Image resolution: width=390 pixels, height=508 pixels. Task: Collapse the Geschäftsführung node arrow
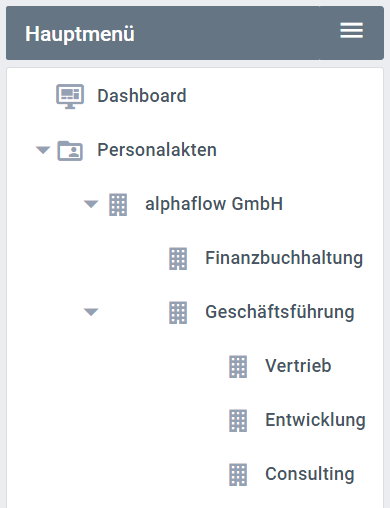(x=91, y=312)
